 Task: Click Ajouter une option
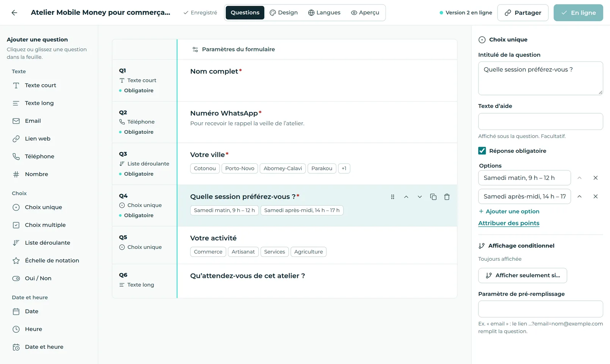click(x=509, y=212)
